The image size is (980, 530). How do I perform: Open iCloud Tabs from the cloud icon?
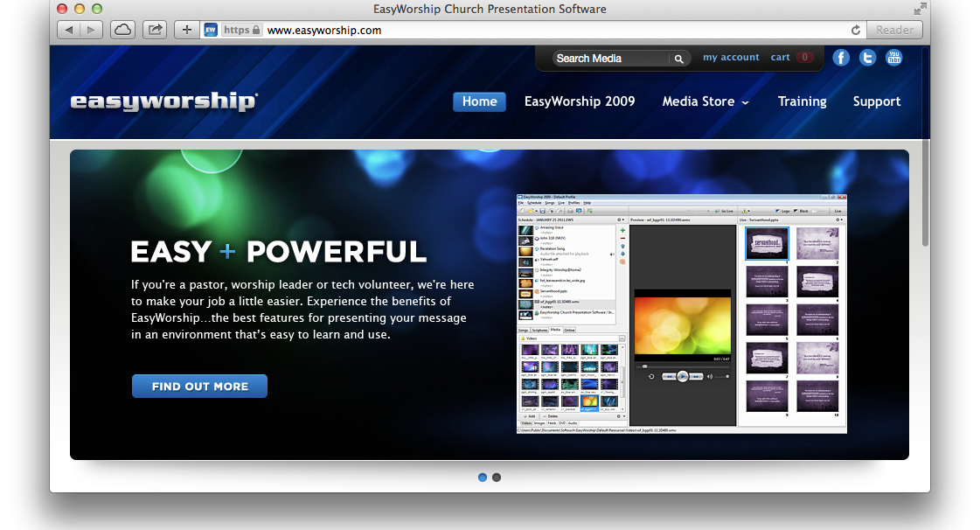coord(123,30)
